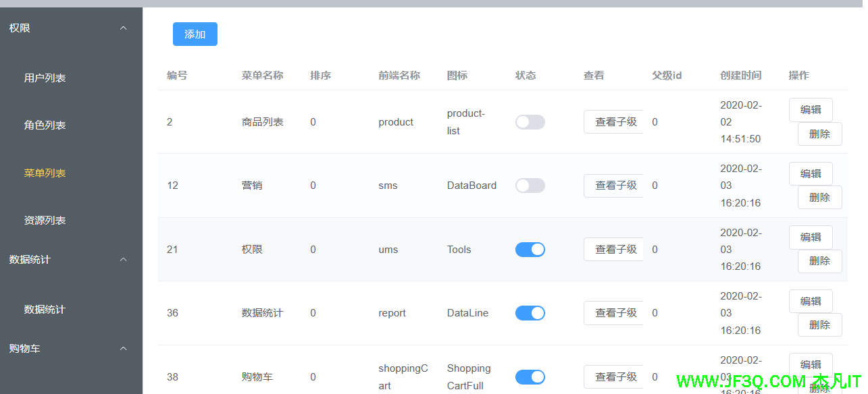
Task: Enable status toggle for 营销 row
Action: [x=530, y=186]
